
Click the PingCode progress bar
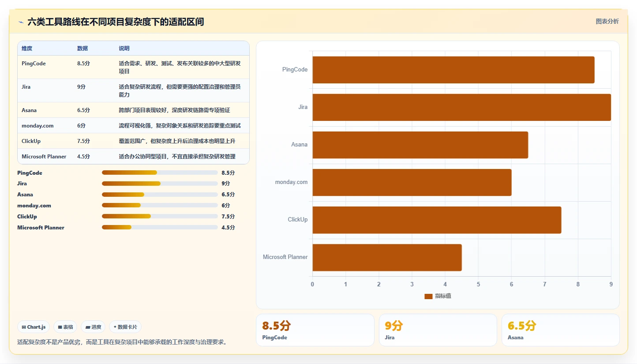point(160,173)
